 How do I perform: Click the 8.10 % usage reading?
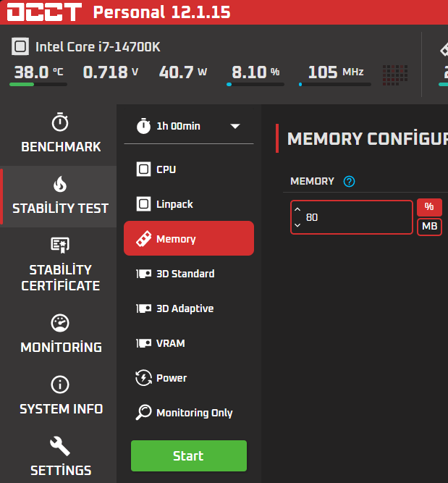click(255, 72)
